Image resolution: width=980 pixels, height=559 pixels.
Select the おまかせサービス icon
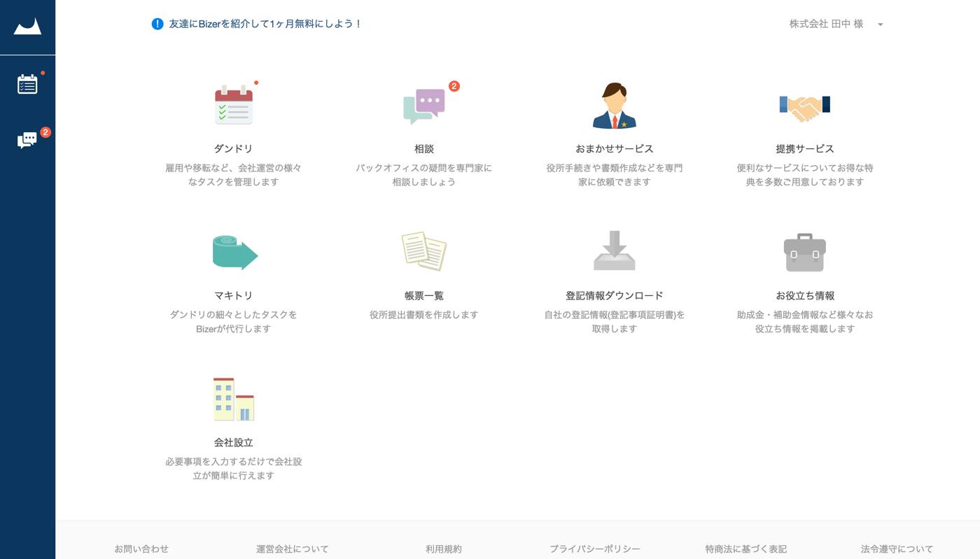612,105
